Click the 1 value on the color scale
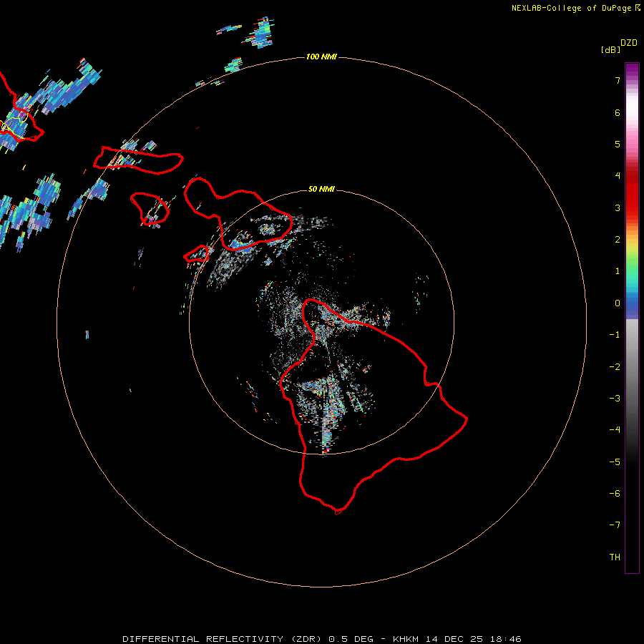The height and width of the screenshot is (644, 644). [618, 271]
